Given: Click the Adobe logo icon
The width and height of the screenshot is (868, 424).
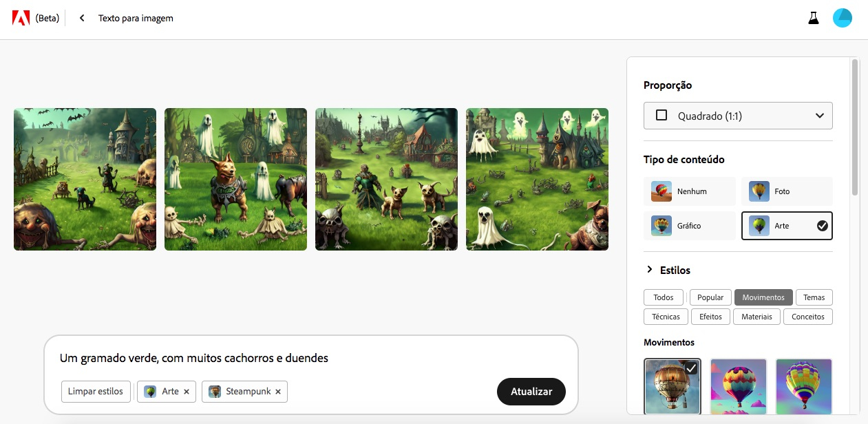Looking at the screenshot, I should click(21, 19).
